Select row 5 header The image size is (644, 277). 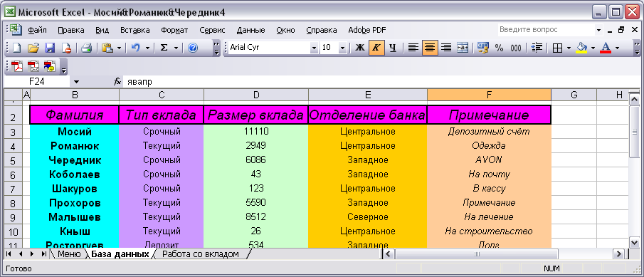(x=13, y=160)
